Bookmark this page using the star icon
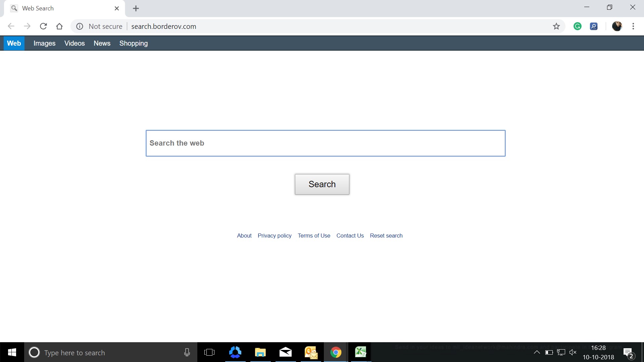 556,26
